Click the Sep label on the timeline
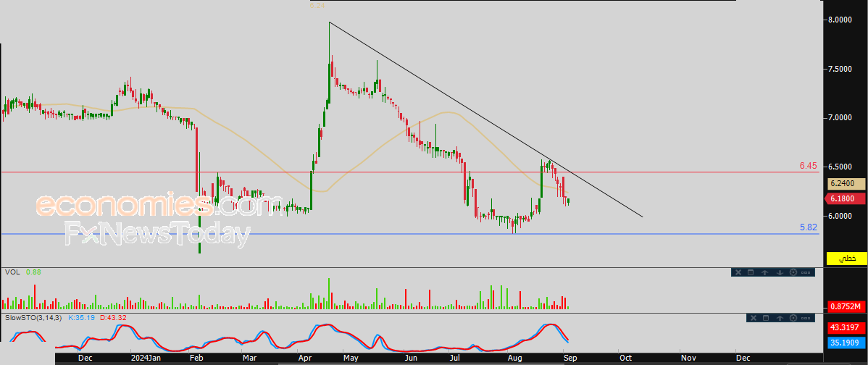The image size is (868, 365). (x=570, y=358)
